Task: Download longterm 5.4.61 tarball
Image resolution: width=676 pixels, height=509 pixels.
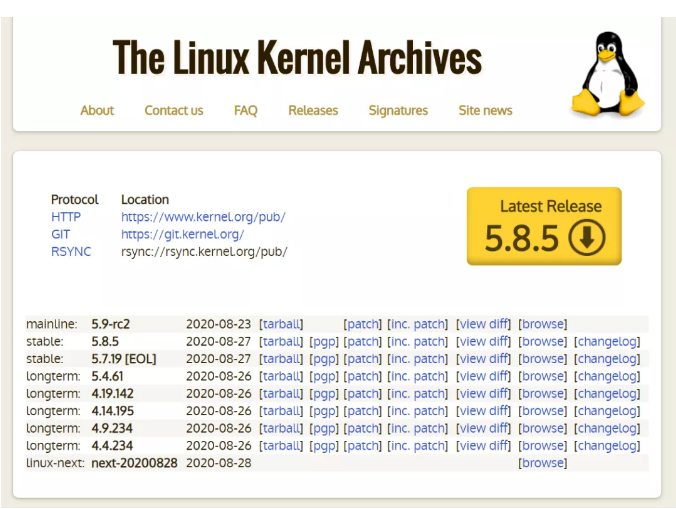Action: click(x=281, y=376)
